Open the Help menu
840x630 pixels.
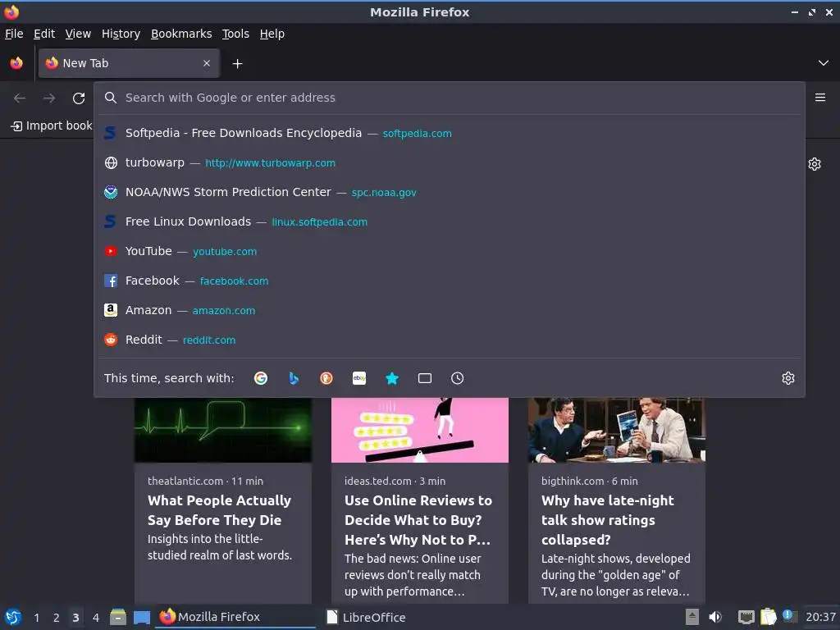tap(272, 34)
